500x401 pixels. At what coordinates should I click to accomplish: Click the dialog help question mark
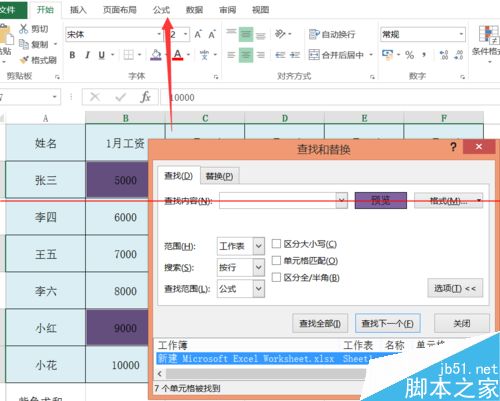(453, 147)
